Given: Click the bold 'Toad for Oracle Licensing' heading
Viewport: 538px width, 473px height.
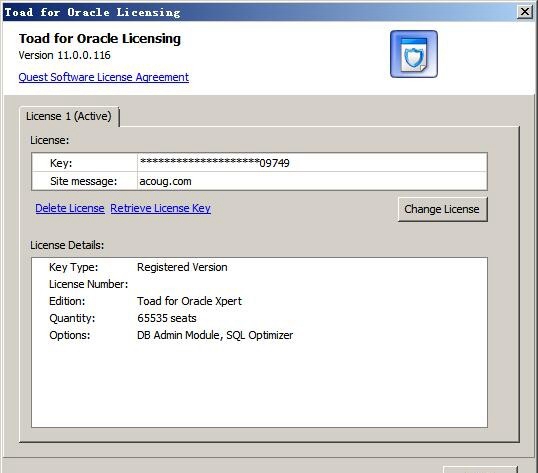Looking at the screenshot, I should pos(100,39).
